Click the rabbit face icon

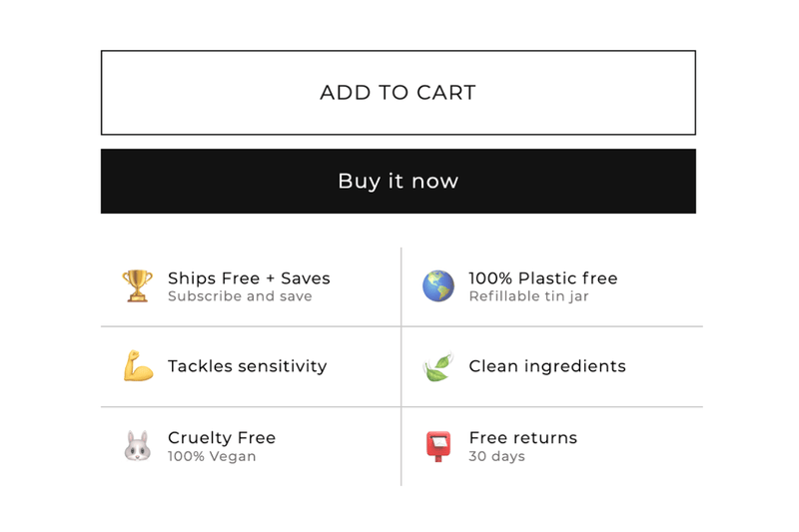click(x=137, y=446)
